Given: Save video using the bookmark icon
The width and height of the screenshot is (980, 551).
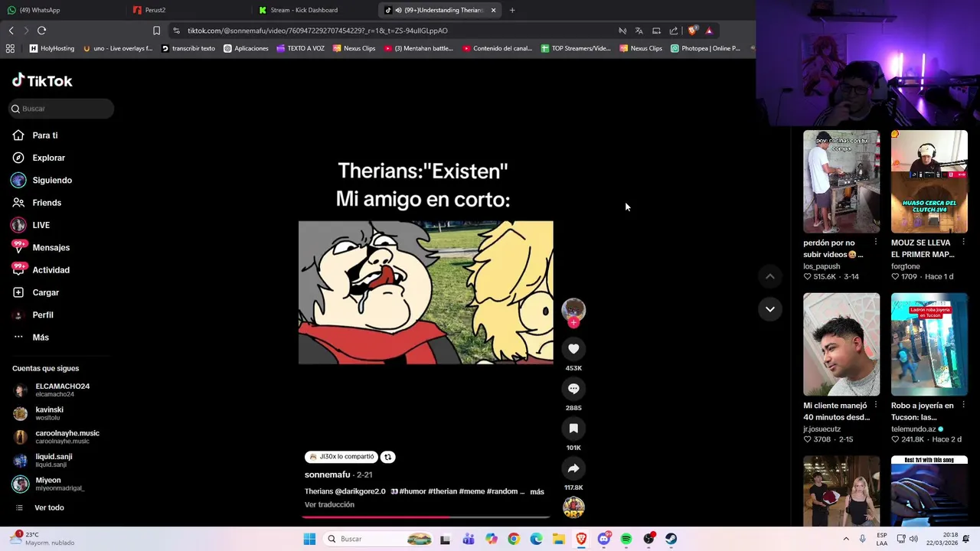Looking at the screenshot, I should (573, 429).
